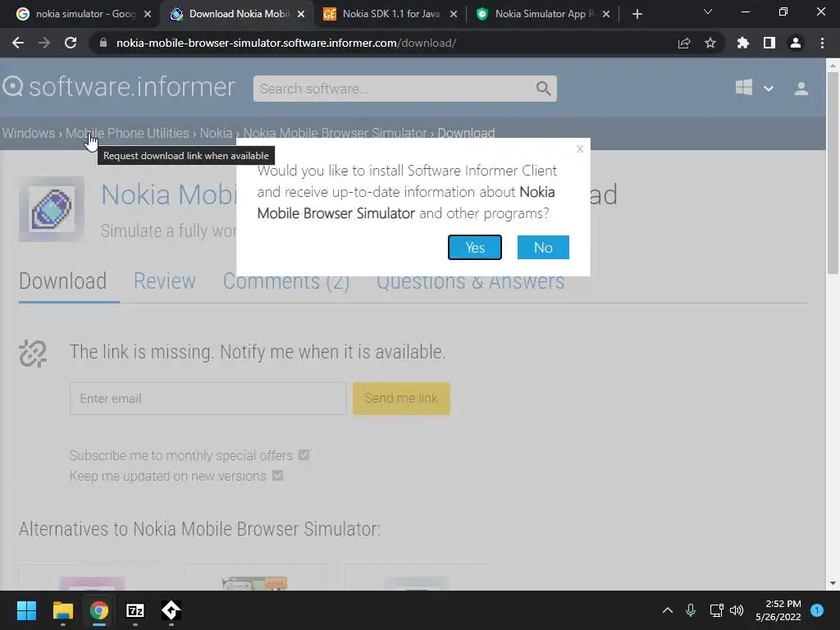Click the Enter email field
Image resolution: width=840 pixels, height=630 pixels.
pos(208,399)
